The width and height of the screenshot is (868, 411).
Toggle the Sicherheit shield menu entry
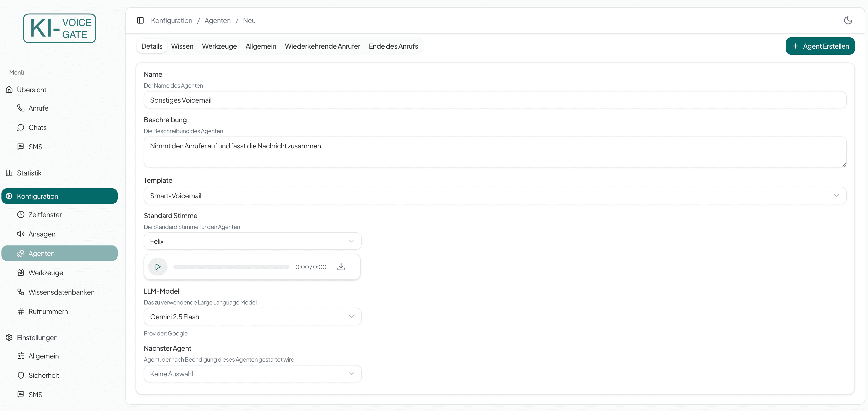[x=21, y=375]
